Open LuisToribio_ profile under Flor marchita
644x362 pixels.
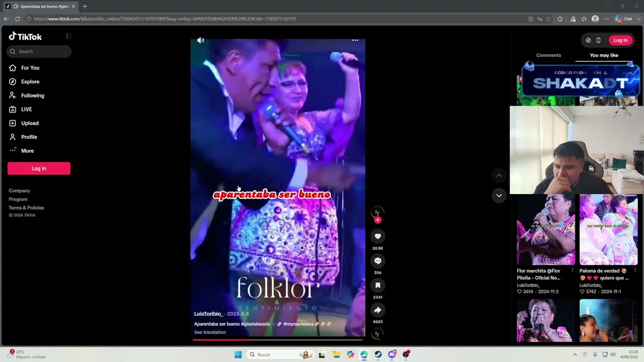(528, 285)
